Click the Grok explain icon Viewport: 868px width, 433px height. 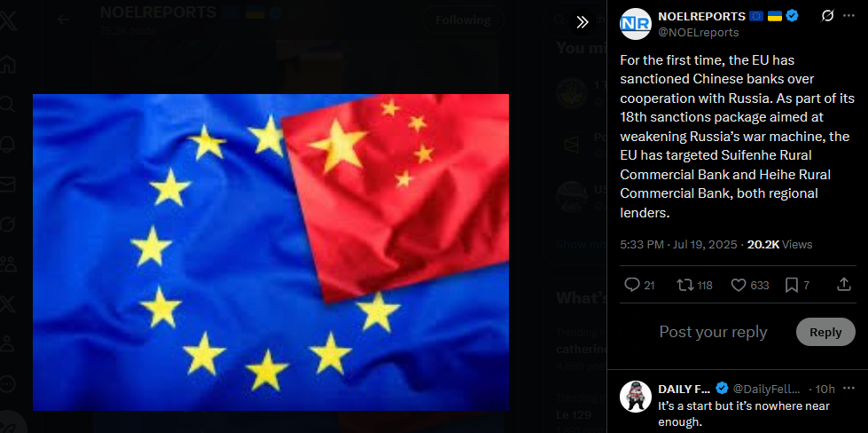tap(827, 16)
